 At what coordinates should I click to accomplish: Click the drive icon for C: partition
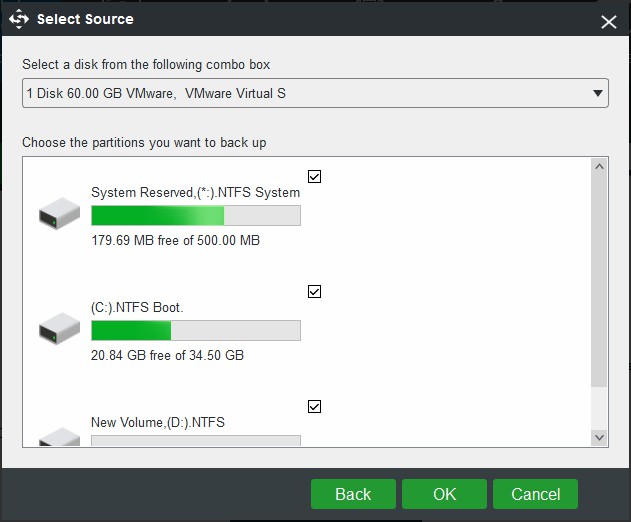coord(59,328)
